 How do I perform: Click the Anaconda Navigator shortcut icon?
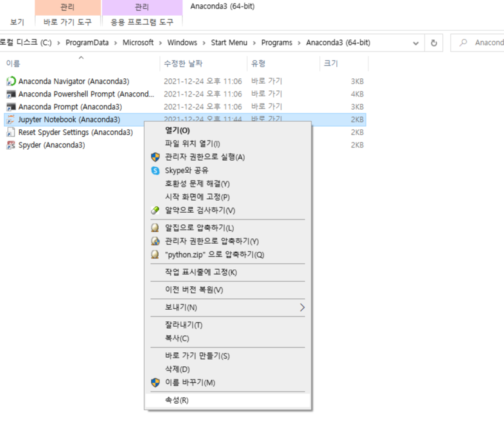[x=11, y=81]
